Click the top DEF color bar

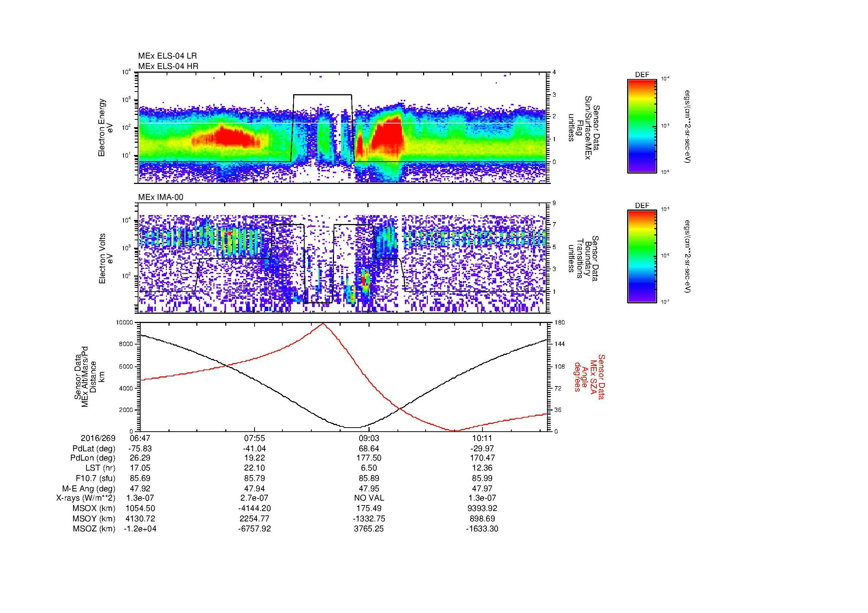(642, 126)
